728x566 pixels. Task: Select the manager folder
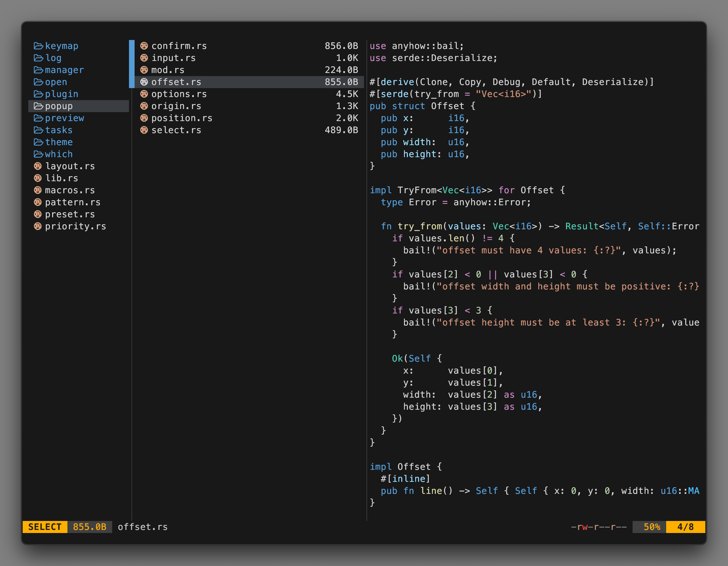pos(64,70)
